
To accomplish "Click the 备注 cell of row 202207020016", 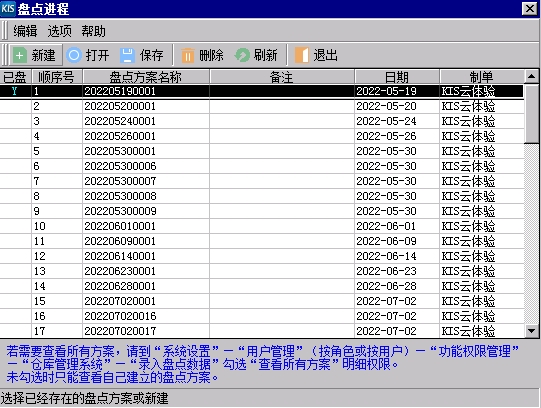I will pos(282,316).
